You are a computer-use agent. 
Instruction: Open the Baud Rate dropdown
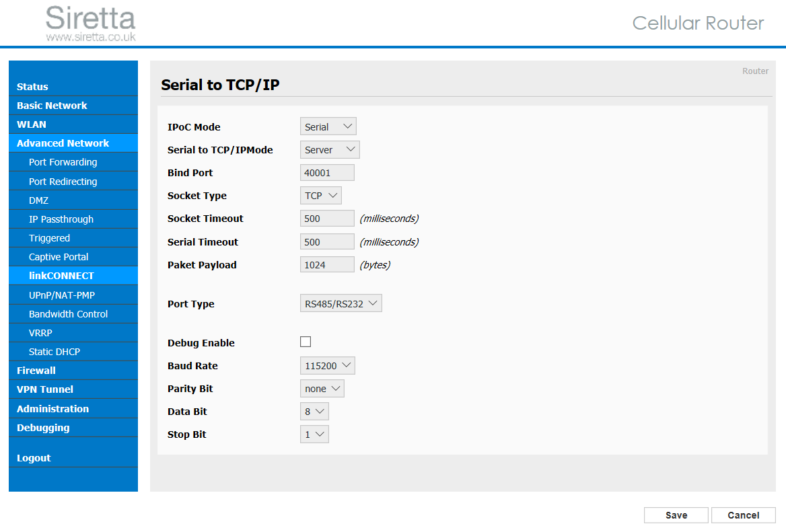327,366
